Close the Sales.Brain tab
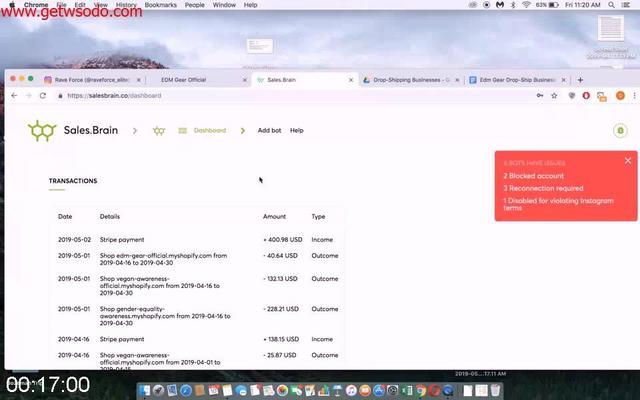Viewport: 640px width, 400px height. pos(351,80)
